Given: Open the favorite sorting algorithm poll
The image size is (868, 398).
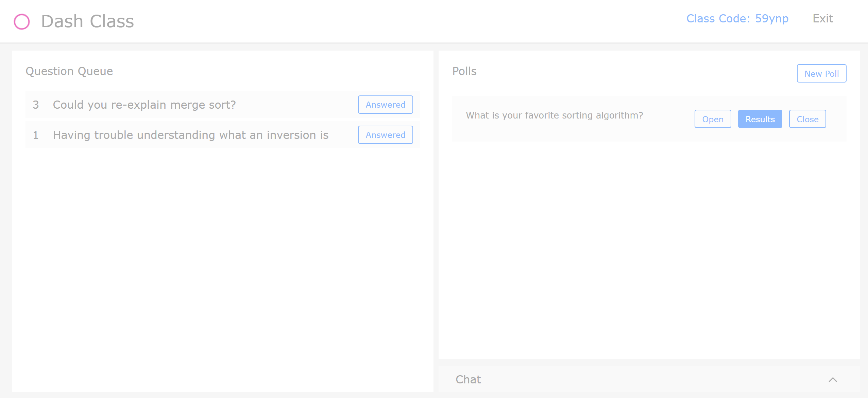Looking at the screenshot, I should [x=713, y=119].
